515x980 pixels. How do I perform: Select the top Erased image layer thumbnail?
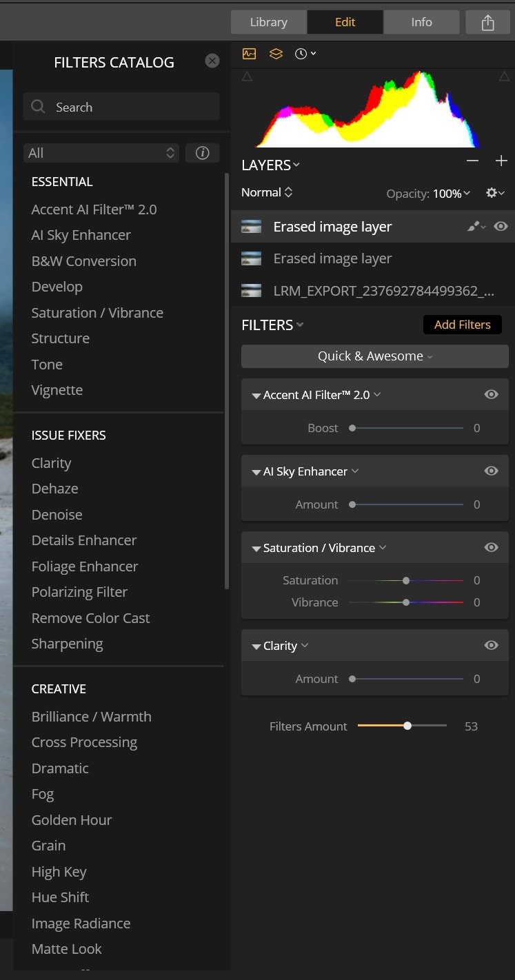coord(252,227)
